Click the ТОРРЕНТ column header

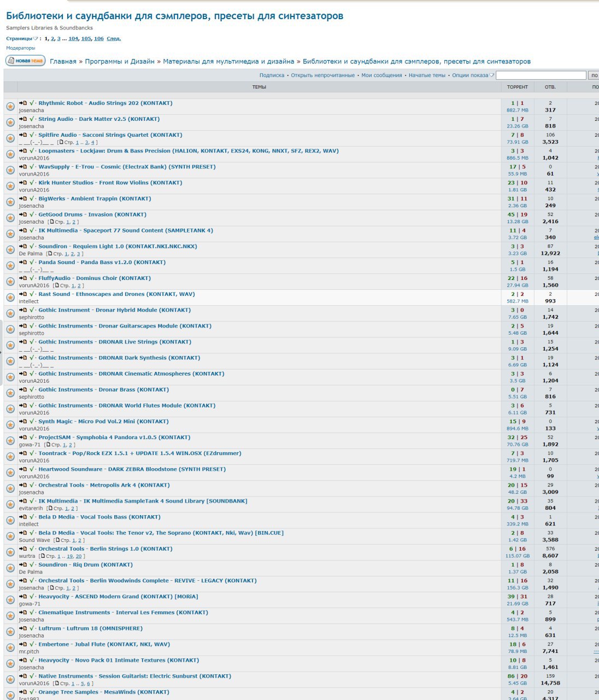[x=518, y=87]
